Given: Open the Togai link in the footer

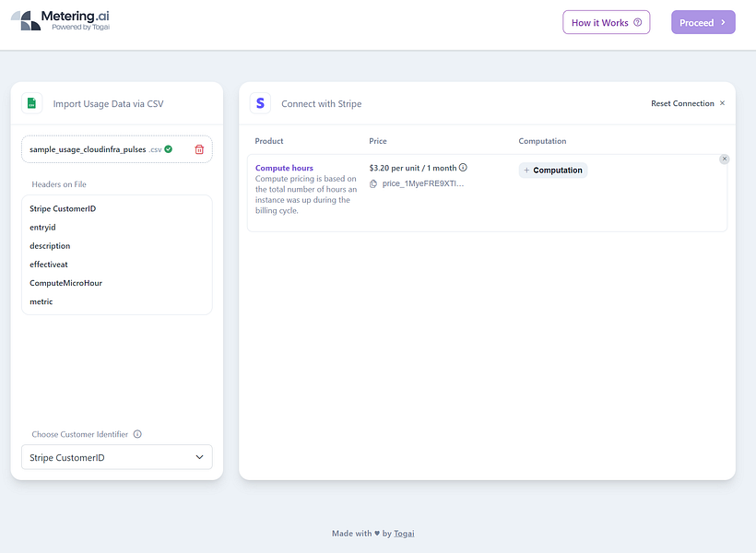Looking at the screenshot, I should [404, 533].
